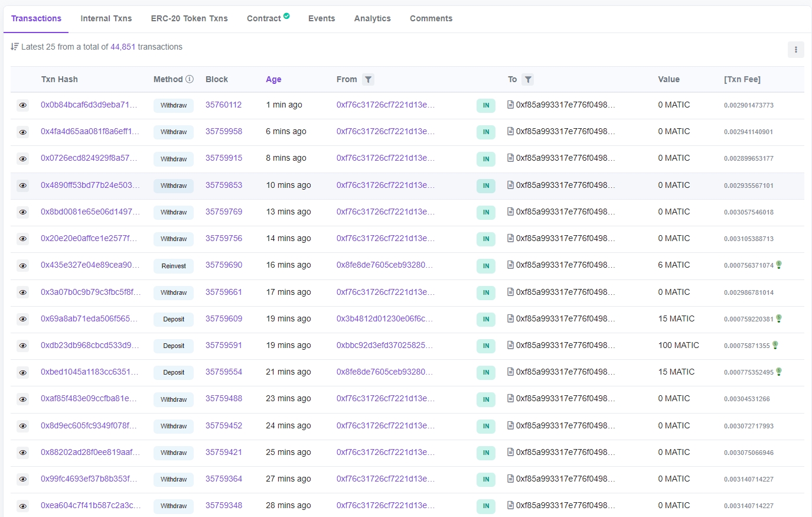812x517 pixels.
Task: Switch to the Events tab
Action: pos(322,18)
